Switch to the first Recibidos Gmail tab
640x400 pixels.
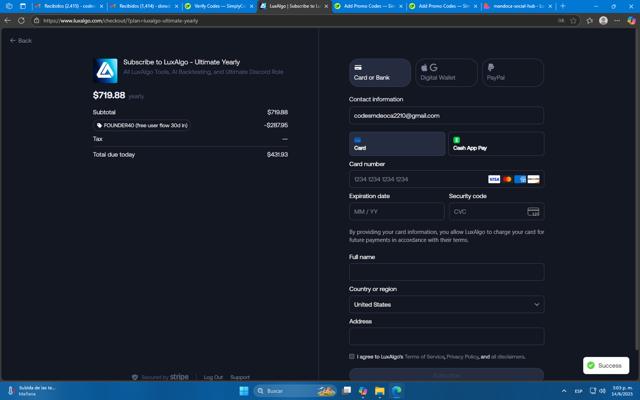pyautogui.click(x=69, y=6)
